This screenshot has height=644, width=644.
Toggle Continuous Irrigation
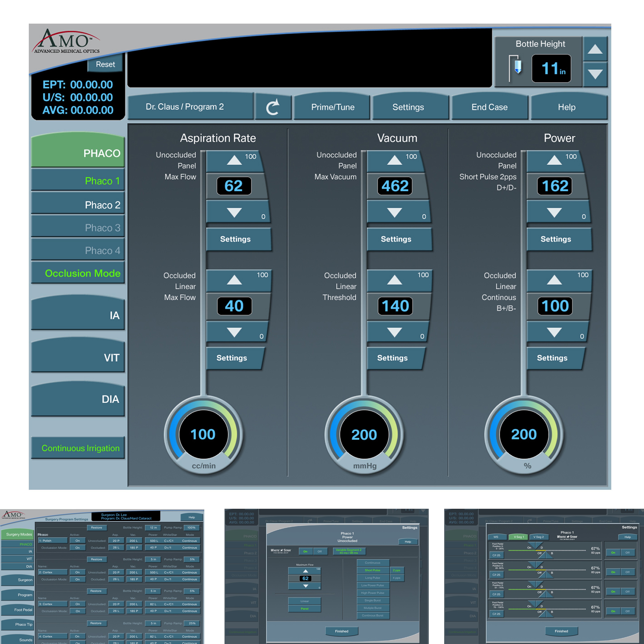point(78,448)
